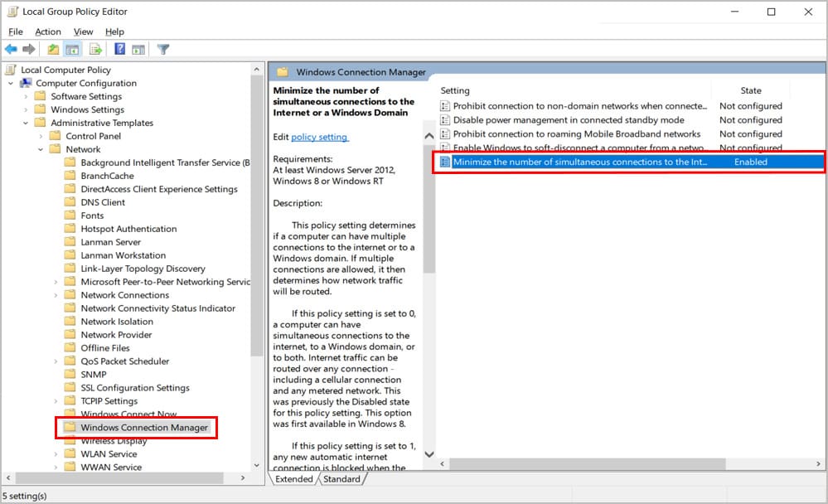828x504 pixels.
Task: Click the Fonts folder icon
Action: (x=70, y=215)
